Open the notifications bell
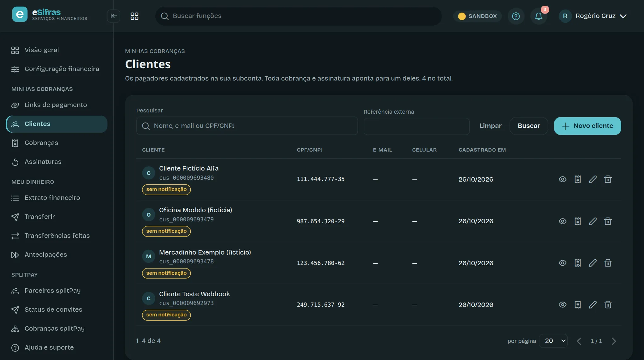Viewport: 644px width, 360px height. [x=539, y=16]
